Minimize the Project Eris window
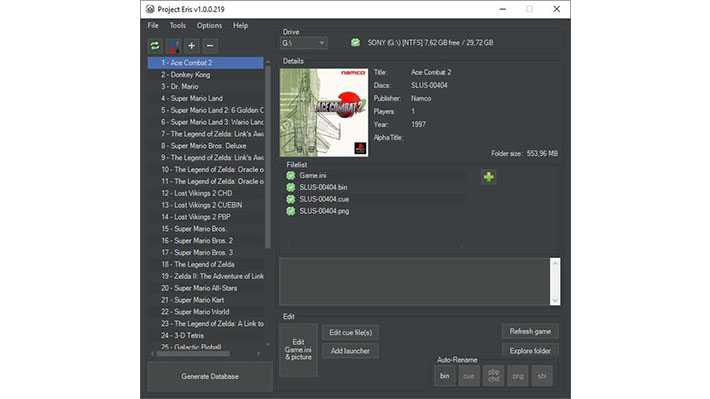The width and height of the screenshot is (710, 399). pos(503,9)
